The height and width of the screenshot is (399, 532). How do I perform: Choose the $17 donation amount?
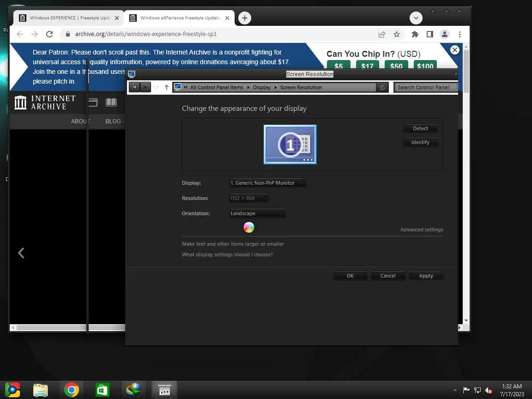368,65
